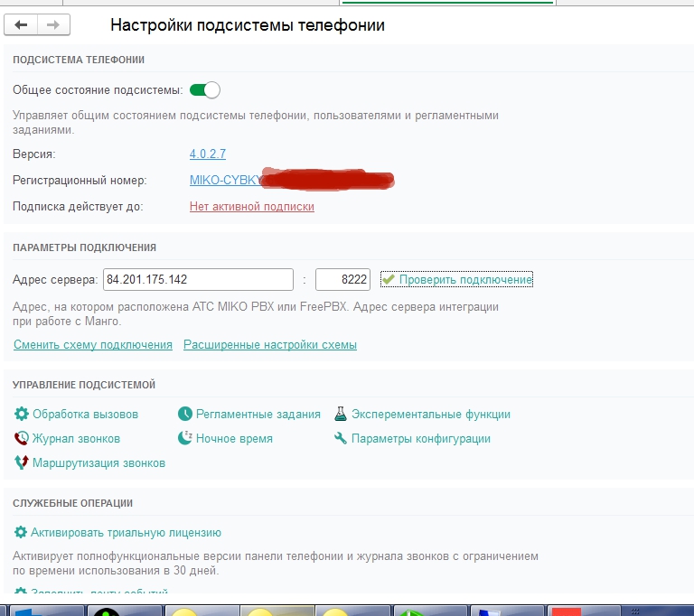Toggle Общее состояние подсистемы switch

[205, 90]
